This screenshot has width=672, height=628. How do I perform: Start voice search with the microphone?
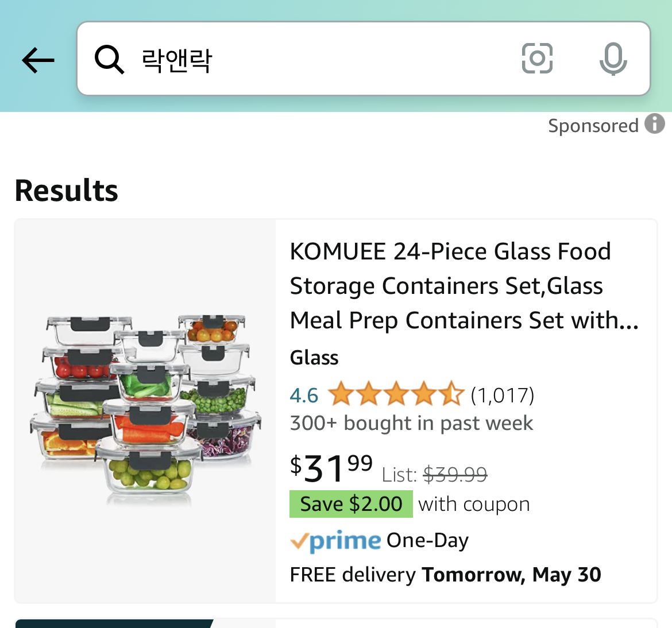coord(613,59)
